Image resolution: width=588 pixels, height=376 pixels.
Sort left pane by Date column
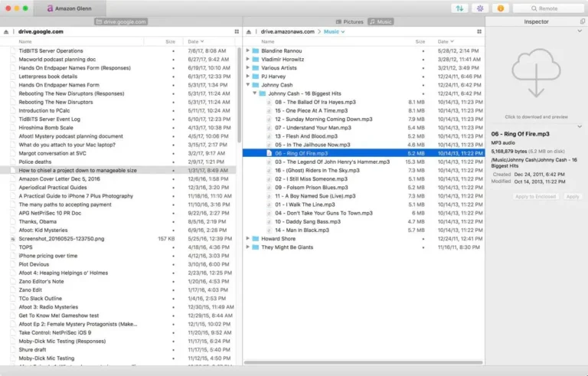pos(196,41)
